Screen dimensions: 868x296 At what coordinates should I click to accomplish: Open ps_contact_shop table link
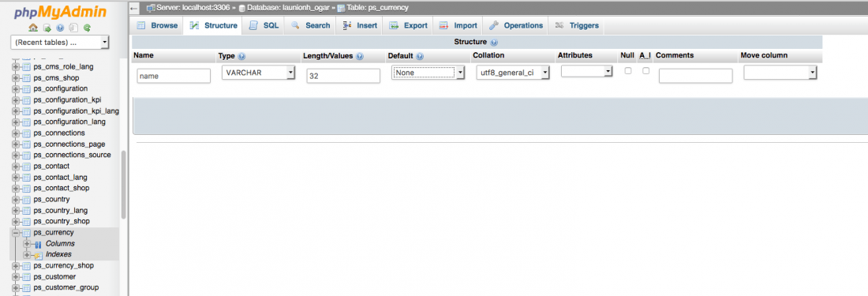61,188
